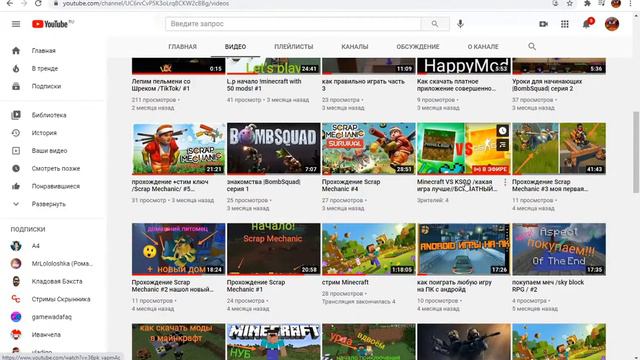Switch to КАНАЛЫ tab

click(355, 47)
